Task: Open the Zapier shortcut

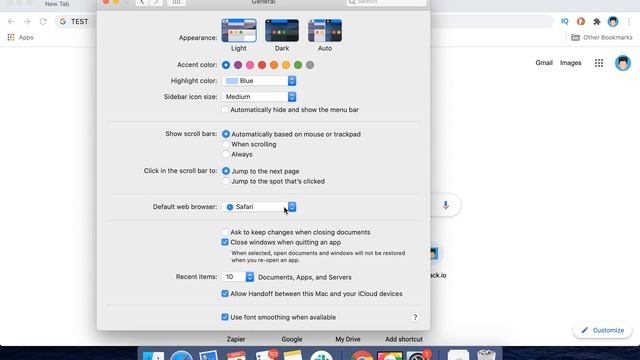Action: click(x=236, y=339)
